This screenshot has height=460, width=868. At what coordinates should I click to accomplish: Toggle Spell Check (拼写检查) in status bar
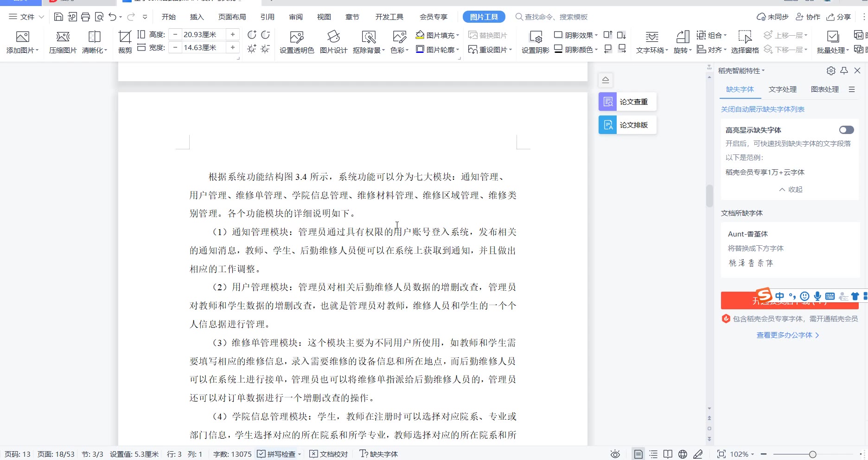279,454
